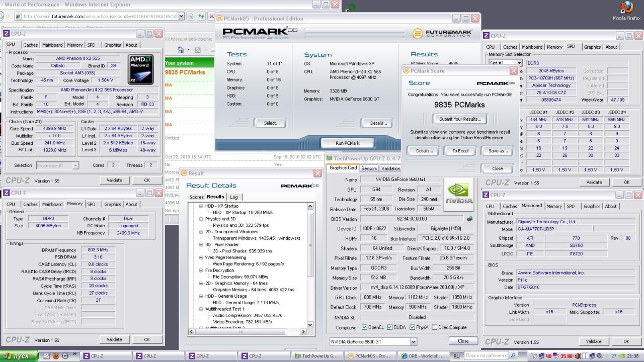Switch to the Scores tab in Result Details

point(196,197)
